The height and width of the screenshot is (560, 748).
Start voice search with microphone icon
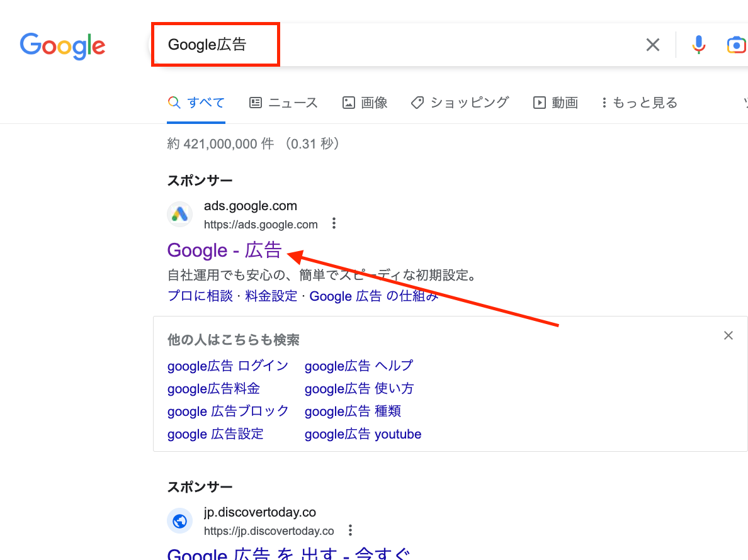(x=698, y=45)
